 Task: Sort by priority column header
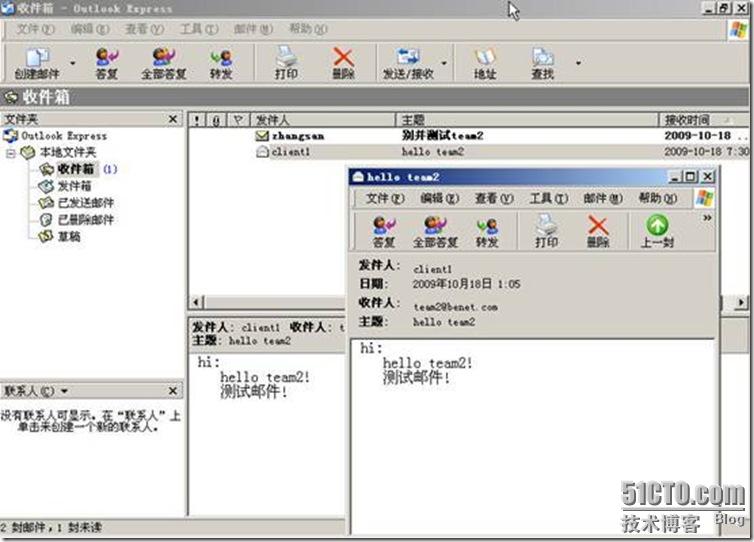pos(197,120)
